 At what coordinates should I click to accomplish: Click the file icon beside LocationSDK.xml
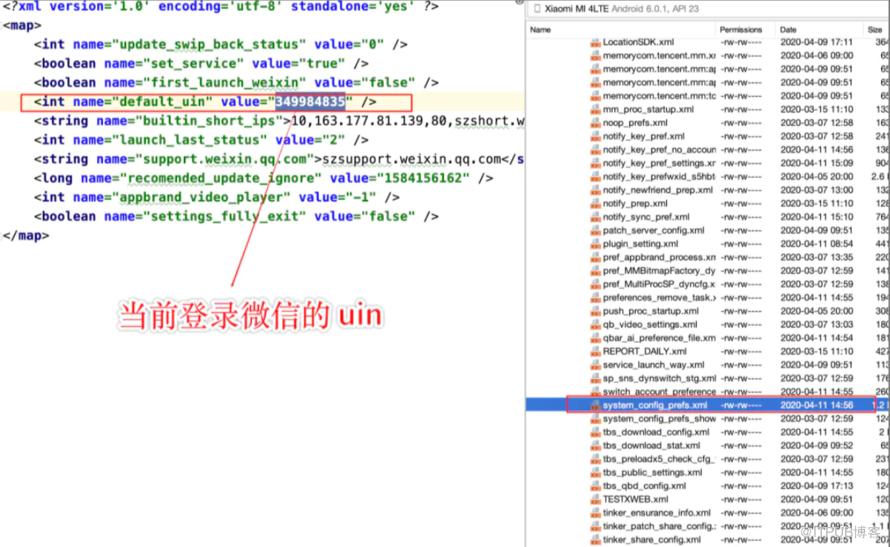point(595,42)
